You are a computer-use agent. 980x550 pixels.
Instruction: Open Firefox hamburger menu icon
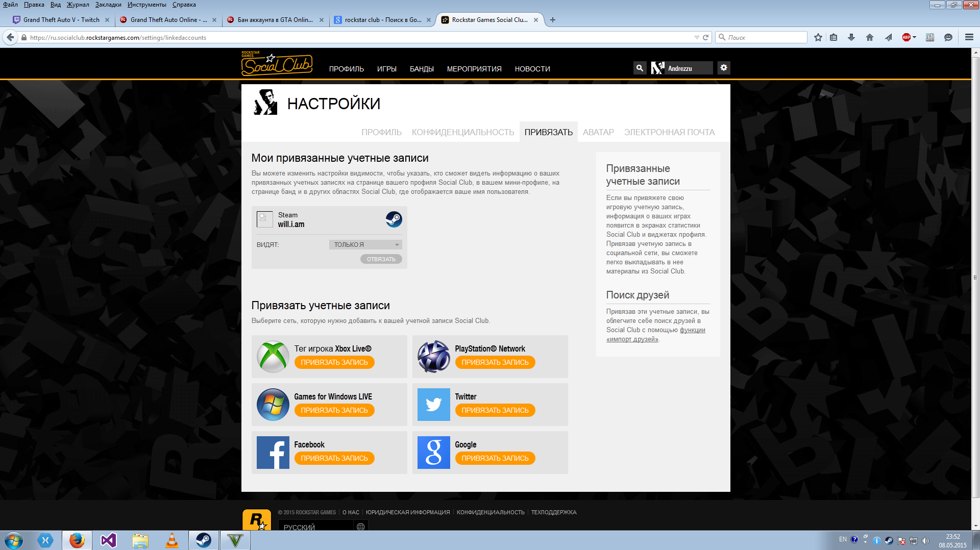(969, 37)
